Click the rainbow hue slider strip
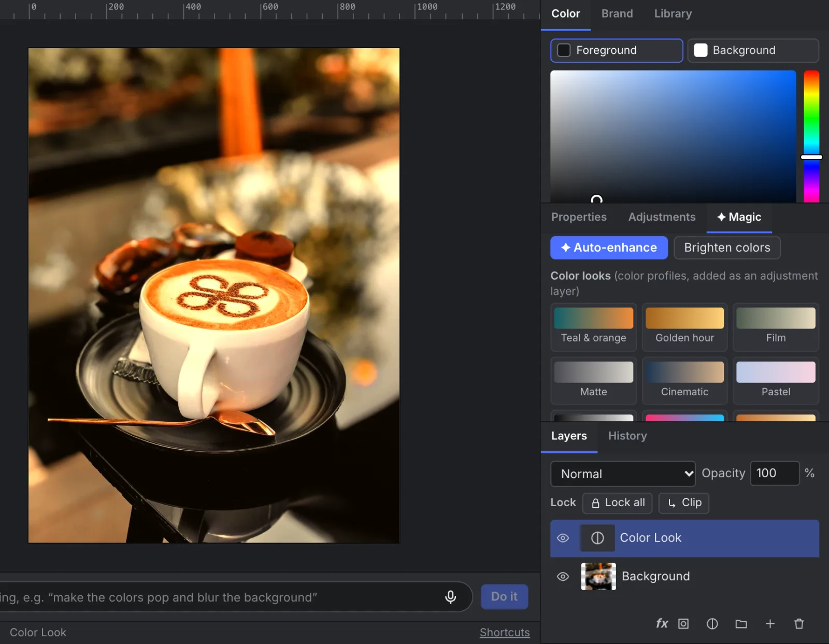Screen dimensions: 829x644 coord(811,136)
